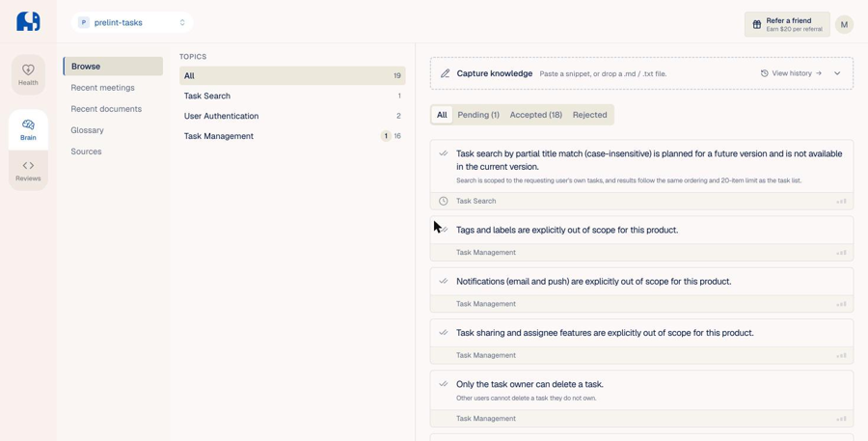Open the prelint-tasks project dropdown
The image size is (868, 441).
pyautogui.click(x=132, y=23)
